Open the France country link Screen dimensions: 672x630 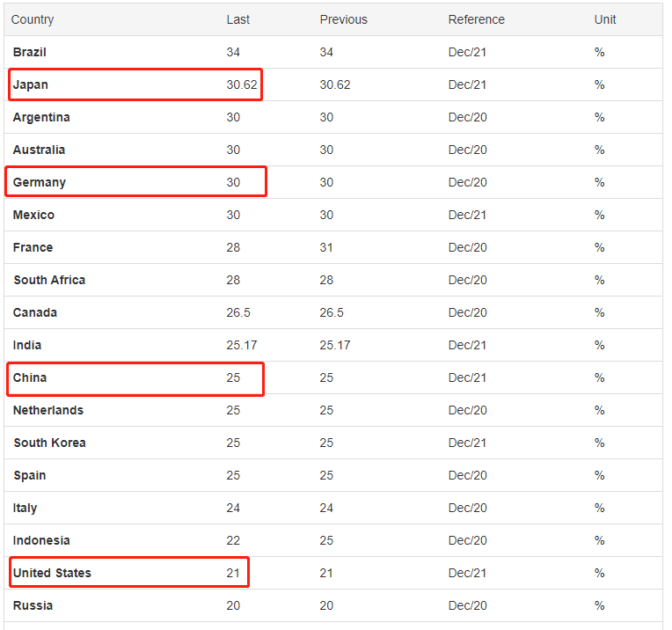point(33,248)
